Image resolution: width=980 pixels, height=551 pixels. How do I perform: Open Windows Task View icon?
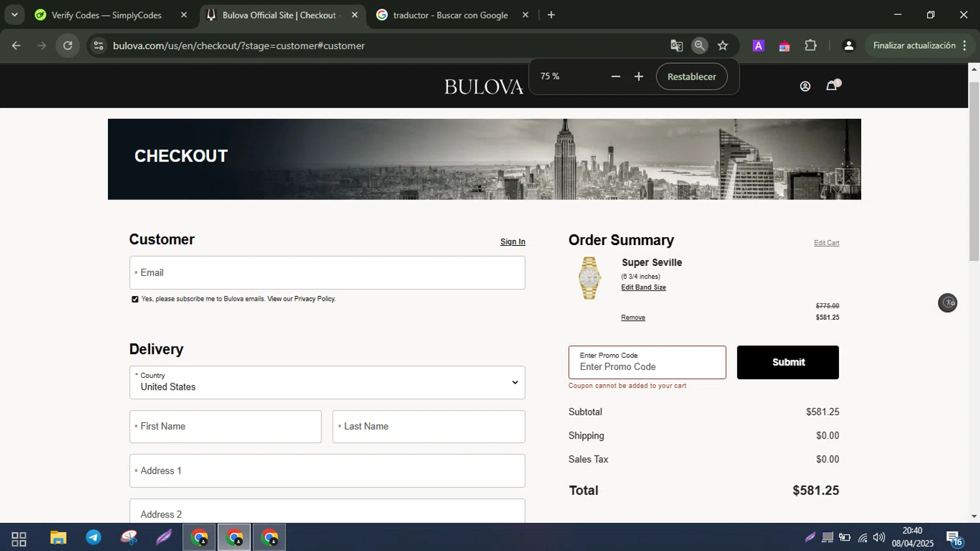point(19,539)
